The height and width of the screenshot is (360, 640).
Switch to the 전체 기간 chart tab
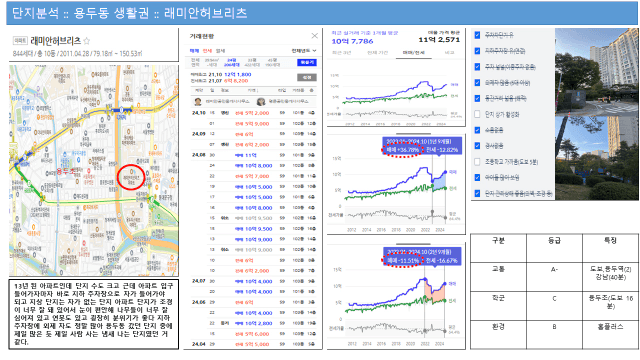[377, 53]
